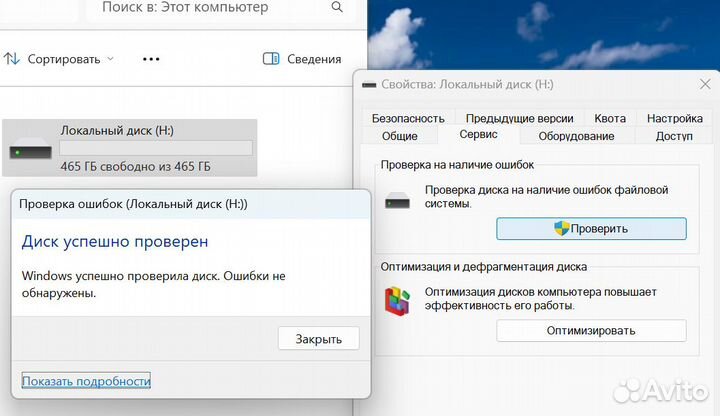This screenshot has width=720, height=416.
Task: Click the message Windows успешно проверила диск
Action: (x=153, y=284)
